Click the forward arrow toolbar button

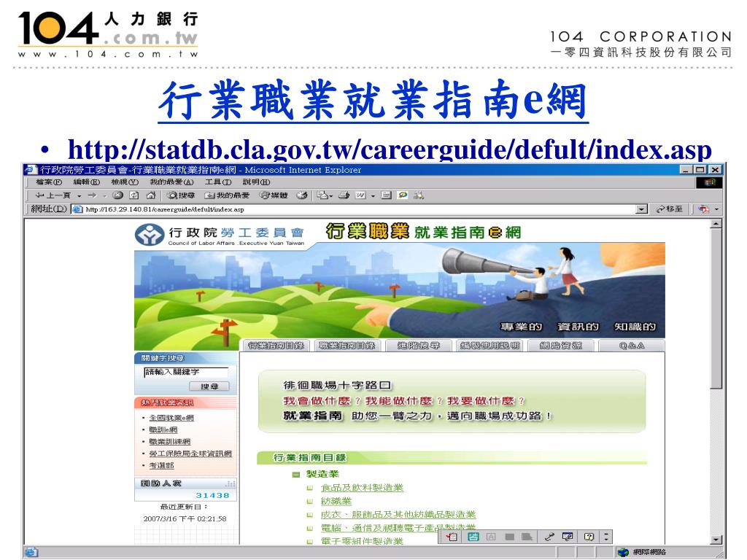click(x=92, y=195)
